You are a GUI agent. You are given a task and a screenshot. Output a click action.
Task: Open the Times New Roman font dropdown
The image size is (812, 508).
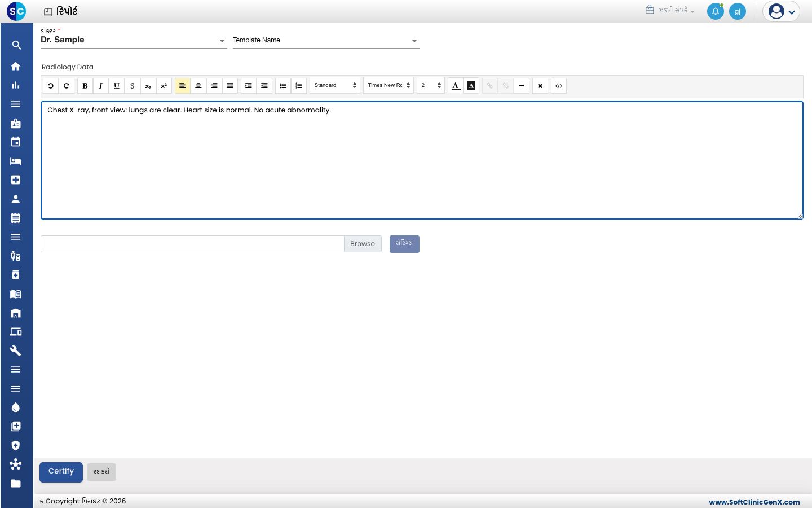pyautogui.click(x=389, y=85)
